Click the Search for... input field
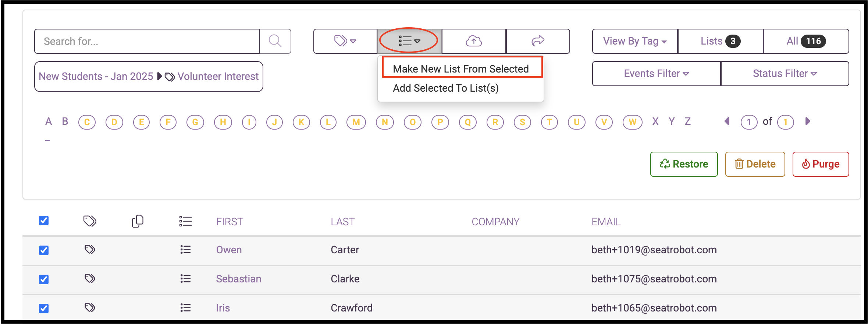The image size is (868, 324). [x=147, y=41]
